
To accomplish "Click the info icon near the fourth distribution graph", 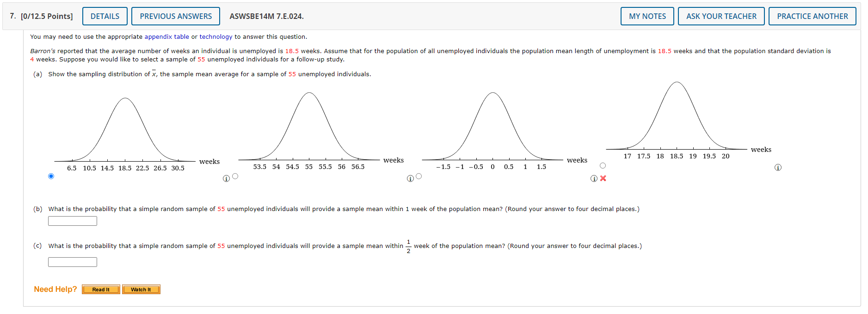I will [593, 177].
